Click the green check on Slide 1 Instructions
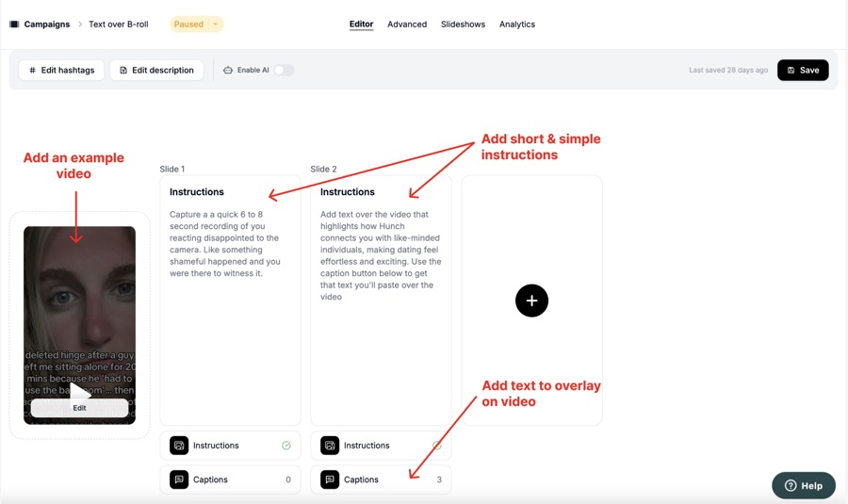 click(286, 446)
